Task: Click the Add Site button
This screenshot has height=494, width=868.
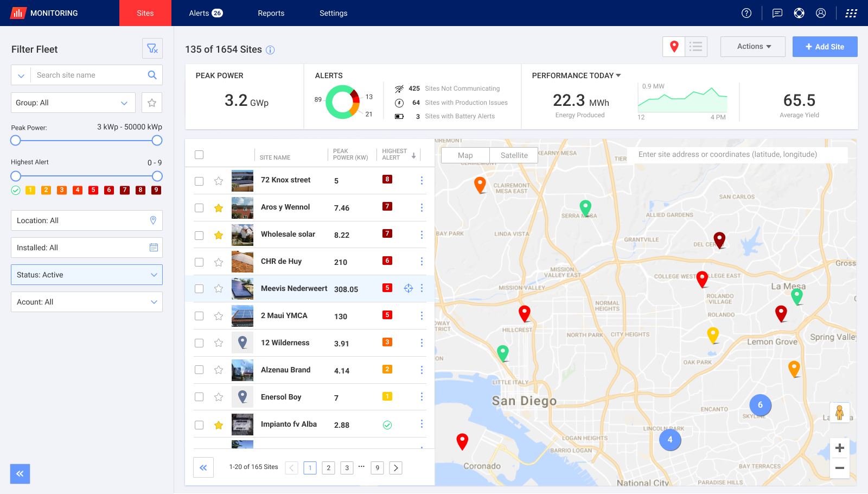Action: click(x=825, y=47)
